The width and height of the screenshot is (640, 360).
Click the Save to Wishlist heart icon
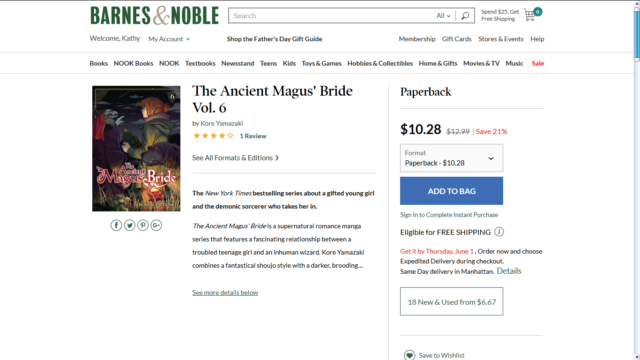[409, 355]
